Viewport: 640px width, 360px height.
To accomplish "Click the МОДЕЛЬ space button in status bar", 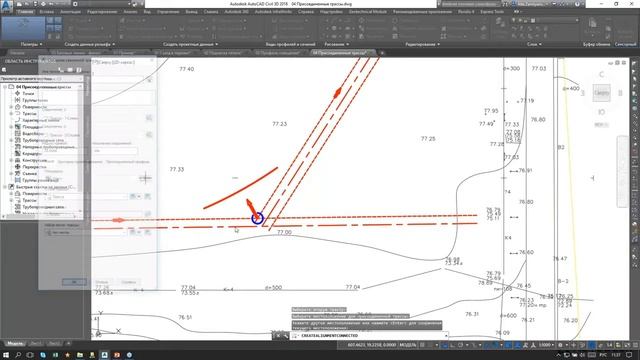I will point(407,345).
